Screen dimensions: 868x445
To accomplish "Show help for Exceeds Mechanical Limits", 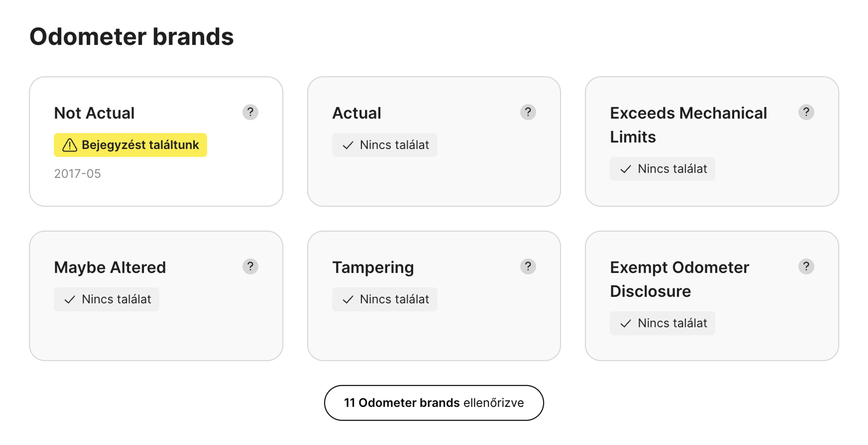I will tap(806, 112).
